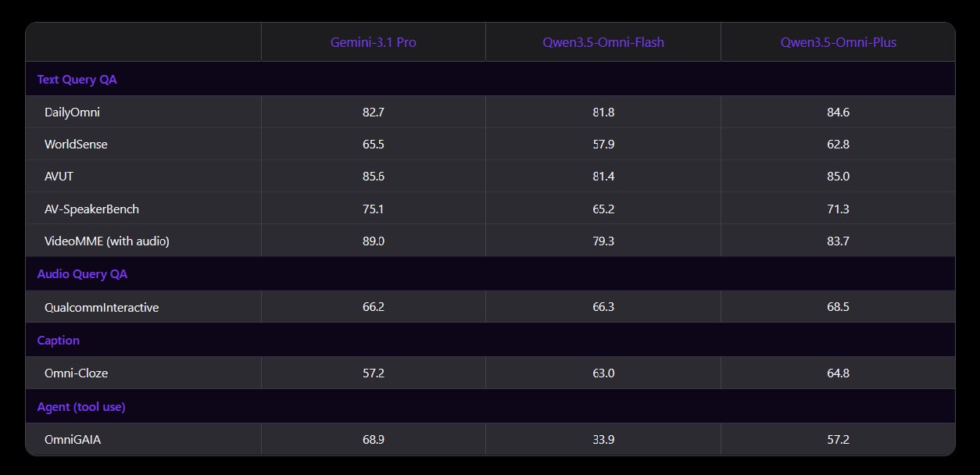
Task: Click the AV-SpeakerBench row label
Action: (91, 209)
